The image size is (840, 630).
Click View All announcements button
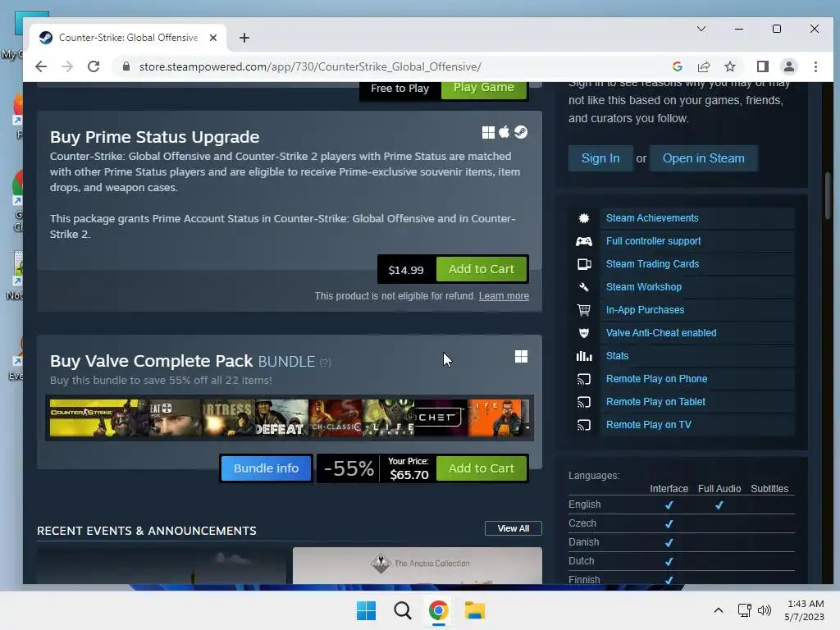pos(514,528)
